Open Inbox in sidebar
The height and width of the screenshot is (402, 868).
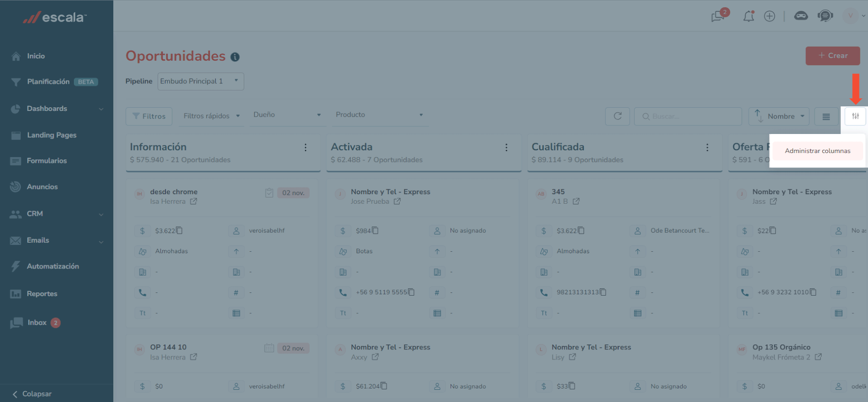coord(37,323)
